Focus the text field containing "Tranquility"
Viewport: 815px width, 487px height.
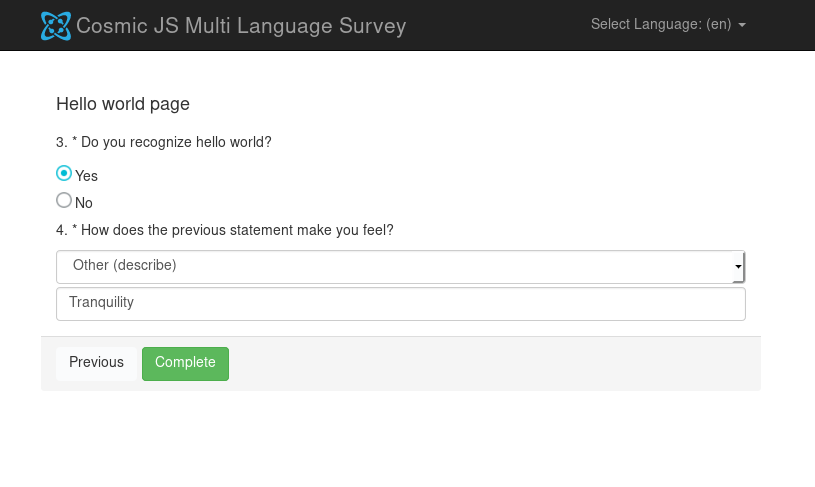400,303
